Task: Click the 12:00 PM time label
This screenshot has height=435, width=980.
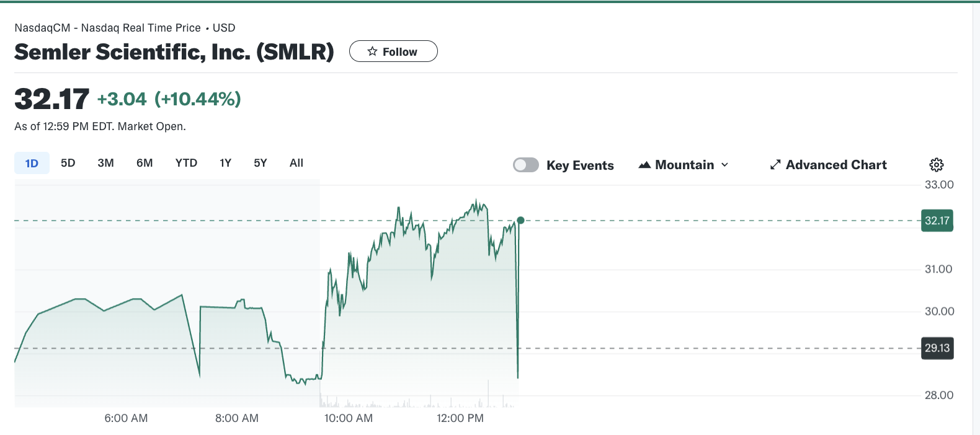Action: 460,418
